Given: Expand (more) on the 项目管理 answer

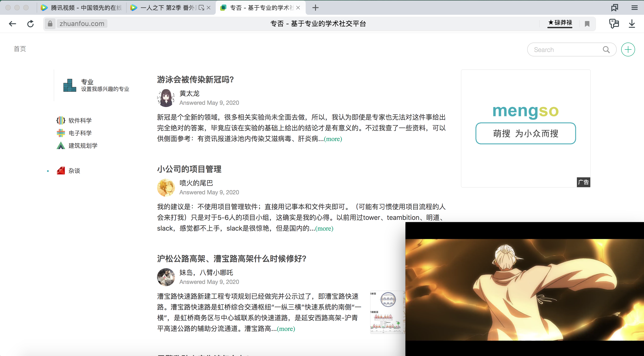Looking at the screenshot, I should (324, 228).
